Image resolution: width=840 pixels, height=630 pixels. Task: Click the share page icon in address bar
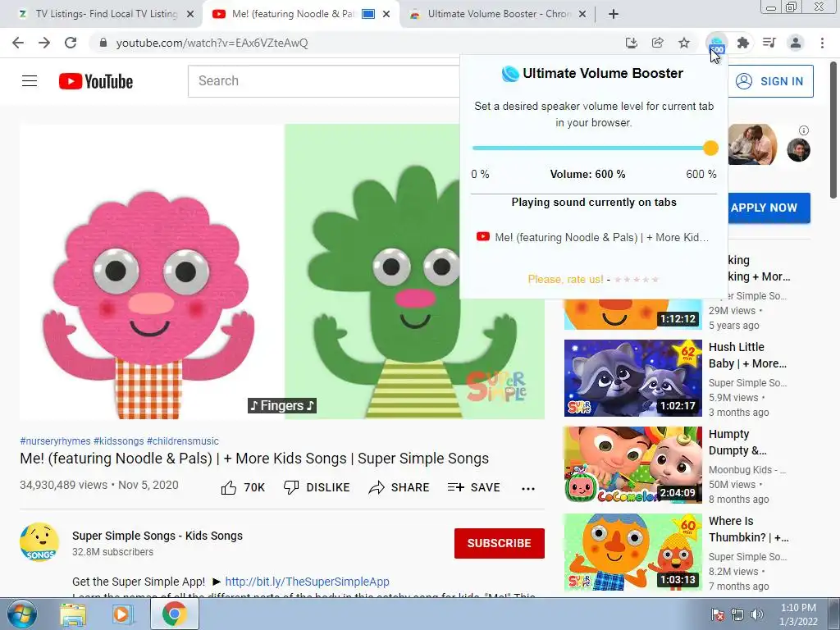(x=658, y=43)
